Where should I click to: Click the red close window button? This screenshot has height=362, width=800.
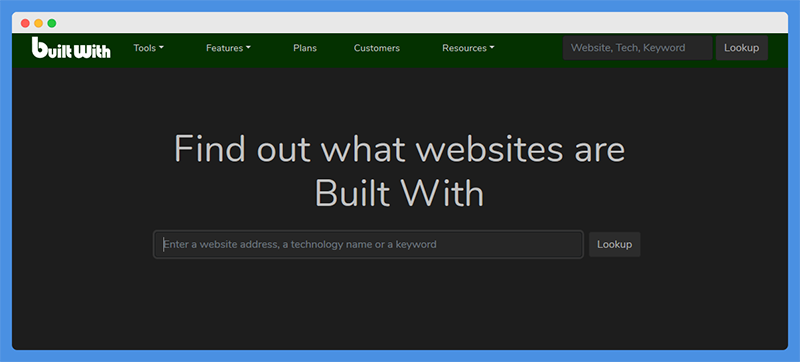click(x=25, y=23)
